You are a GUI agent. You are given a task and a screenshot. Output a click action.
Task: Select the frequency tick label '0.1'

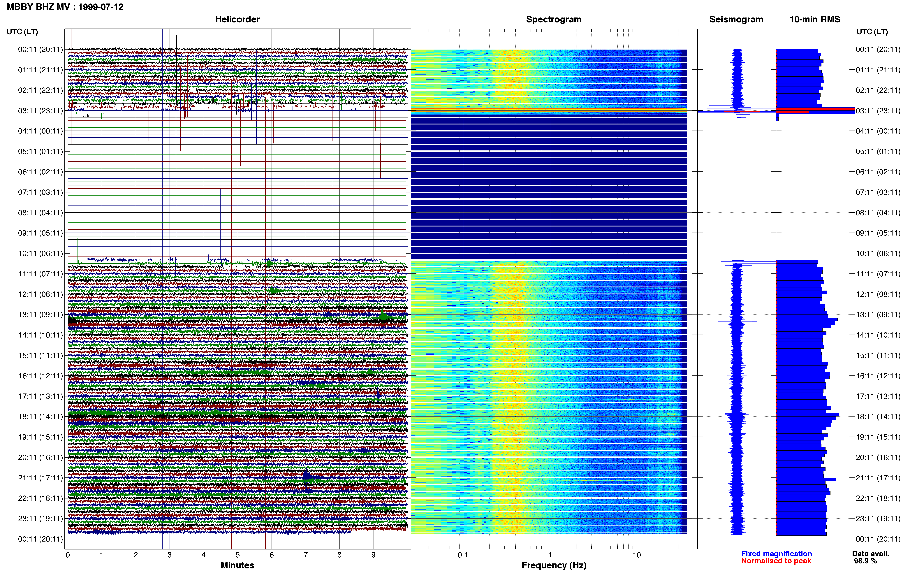point(463,555)
